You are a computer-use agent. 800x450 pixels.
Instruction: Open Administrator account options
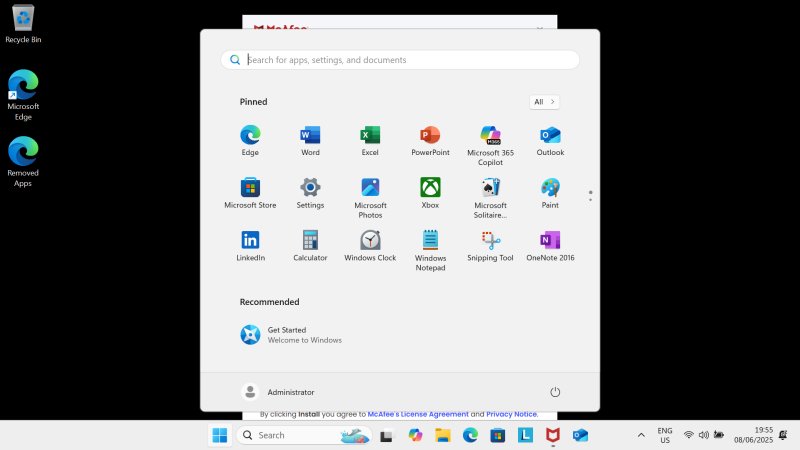click(278, 392)
